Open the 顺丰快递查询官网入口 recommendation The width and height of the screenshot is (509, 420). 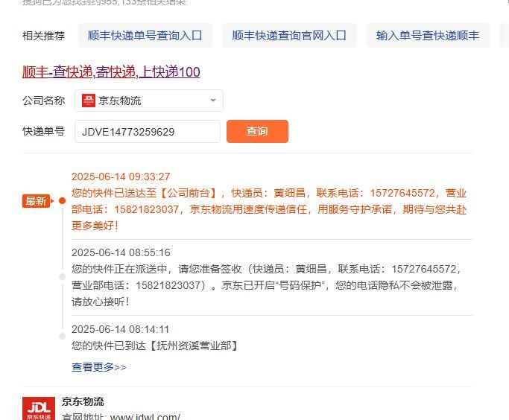[x=289, y=35]
